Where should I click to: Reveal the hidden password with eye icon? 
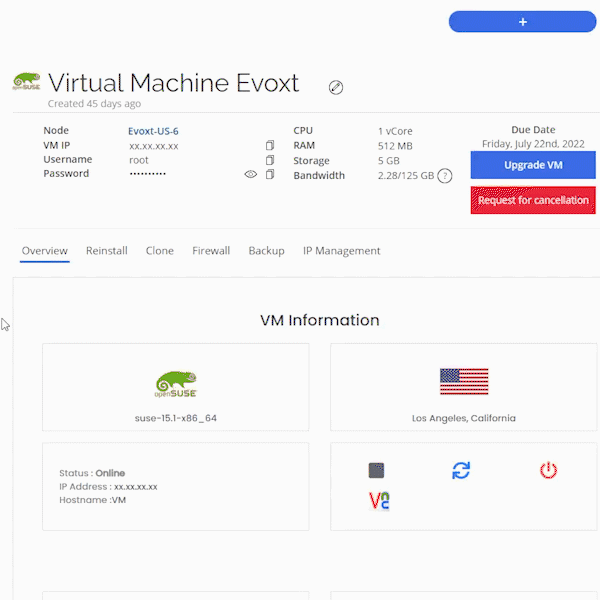251,174
